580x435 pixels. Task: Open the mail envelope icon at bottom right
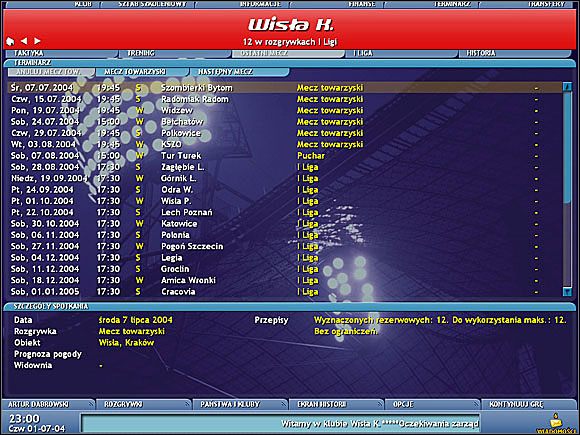click(x=556, y=422)
